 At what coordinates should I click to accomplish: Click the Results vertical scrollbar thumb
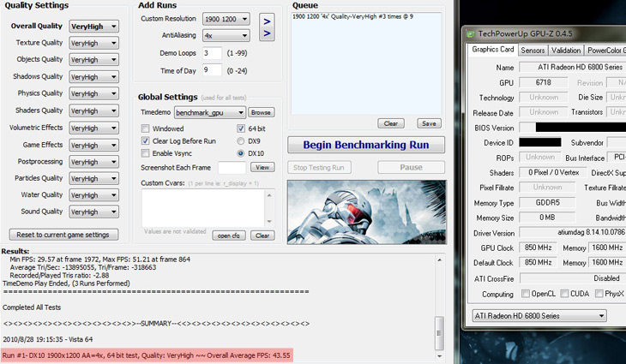439,332
